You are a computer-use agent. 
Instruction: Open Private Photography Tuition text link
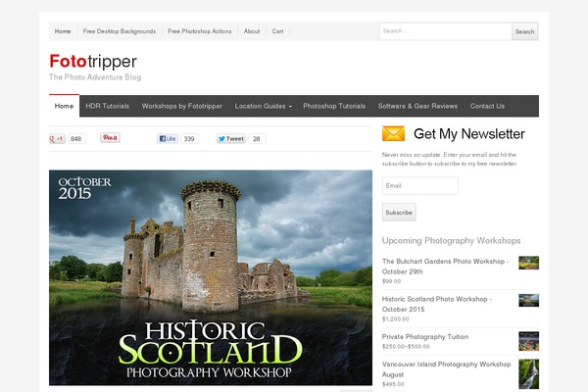[425, 337]
